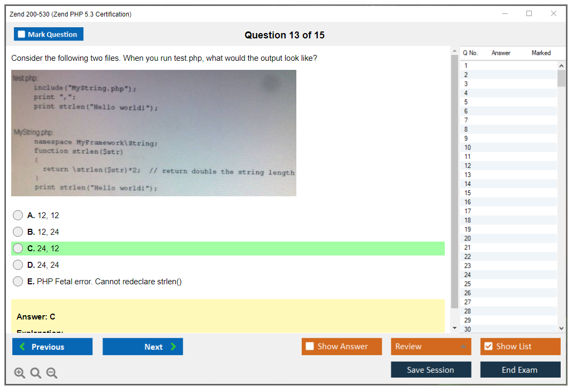Screen dimensions: 574x392
Task: Click the code screenshot image
Action: [x=154, y=133]
